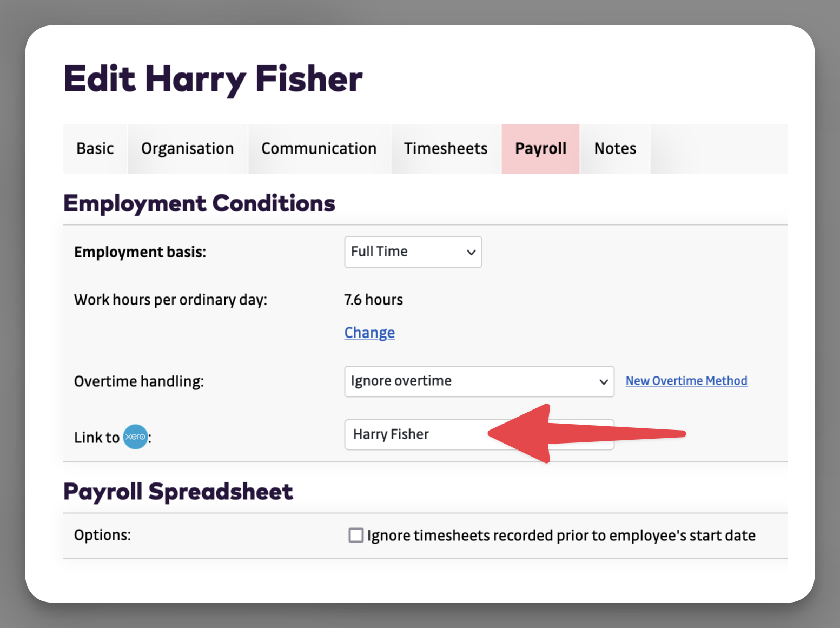The width and height of the screenshot is (840, 628).
Task: Open the Employment basis dropdown
Action: pyautogui.click(x=413, y=252)
